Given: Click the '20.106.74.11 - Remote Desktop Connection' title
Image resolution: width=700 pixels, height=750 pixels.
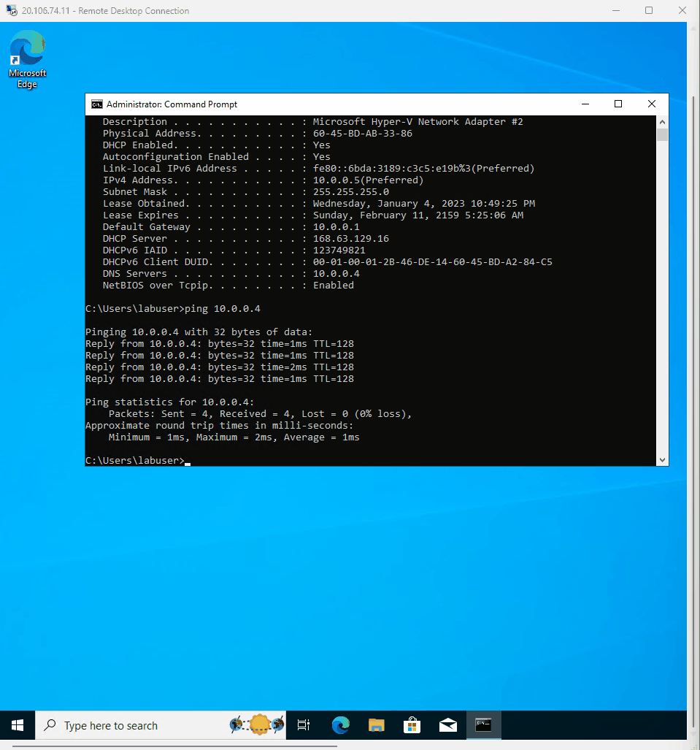Looking at the screenshot, I should point(105,10).
